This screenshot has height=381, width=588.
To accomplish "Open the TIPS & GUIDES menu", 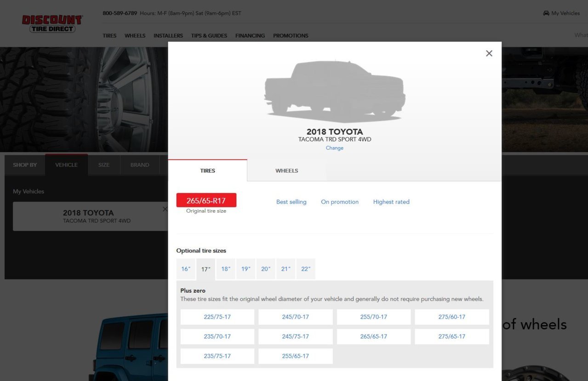I will (x=209, y=35).
